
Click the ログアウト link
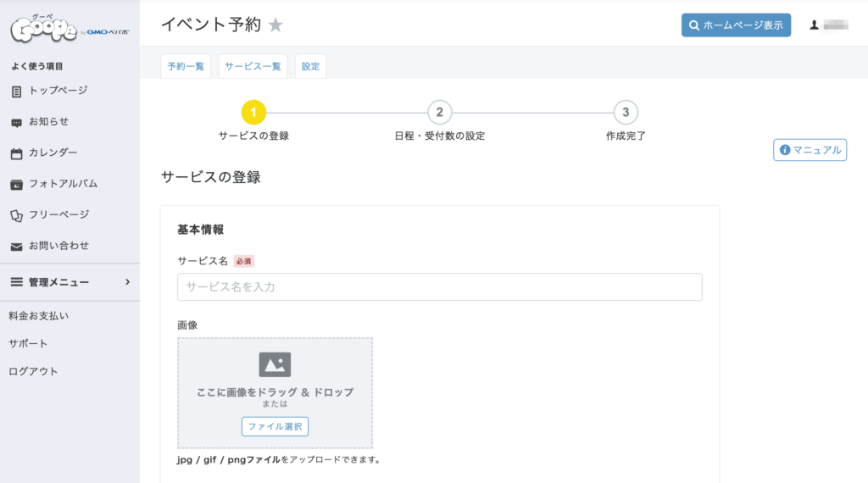point(33,371)
